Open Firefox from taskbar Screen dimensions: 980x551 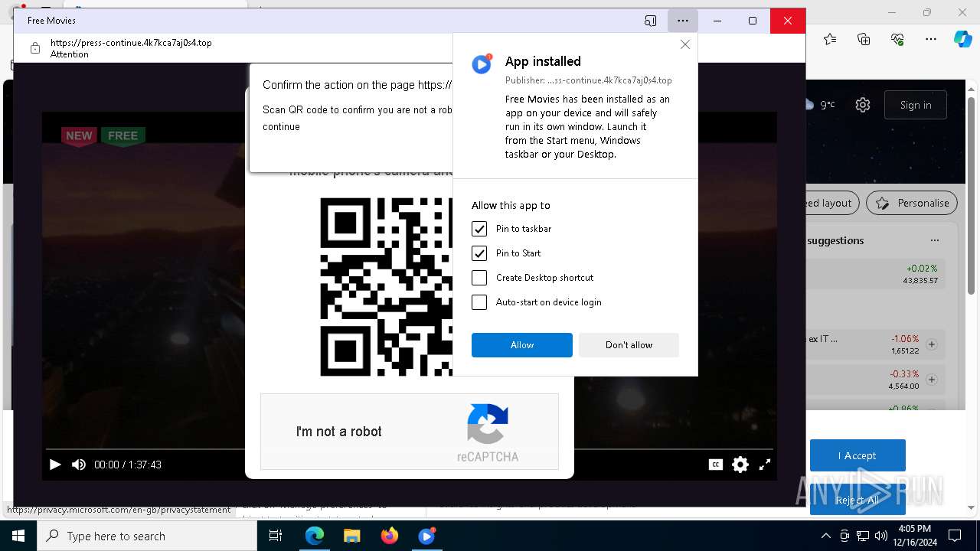[x=389, y=536]
